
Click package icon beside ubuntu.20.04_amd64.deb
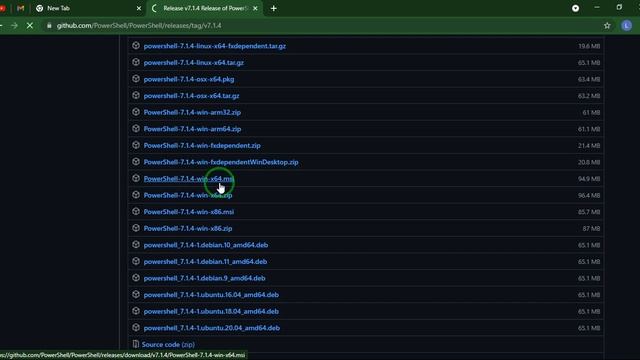pos(136,328)
